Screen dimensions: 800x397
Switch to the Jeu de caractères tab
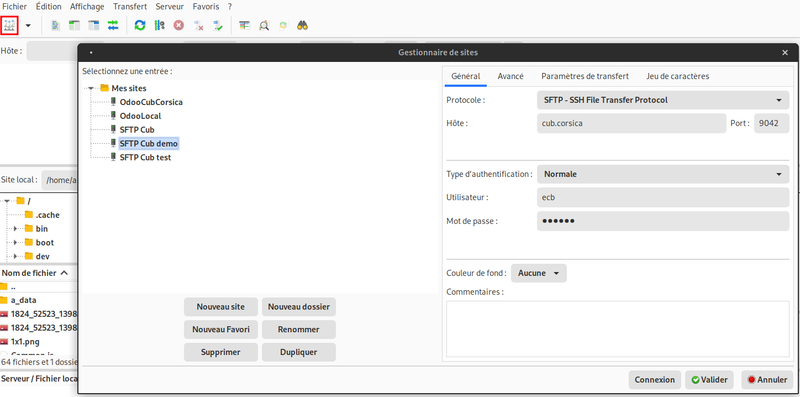678,76
